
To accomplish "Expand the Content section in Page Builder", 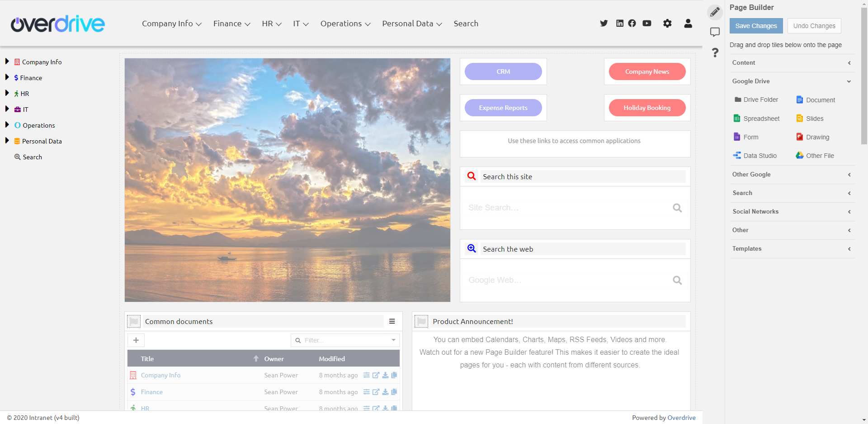I will coord(792,63).
